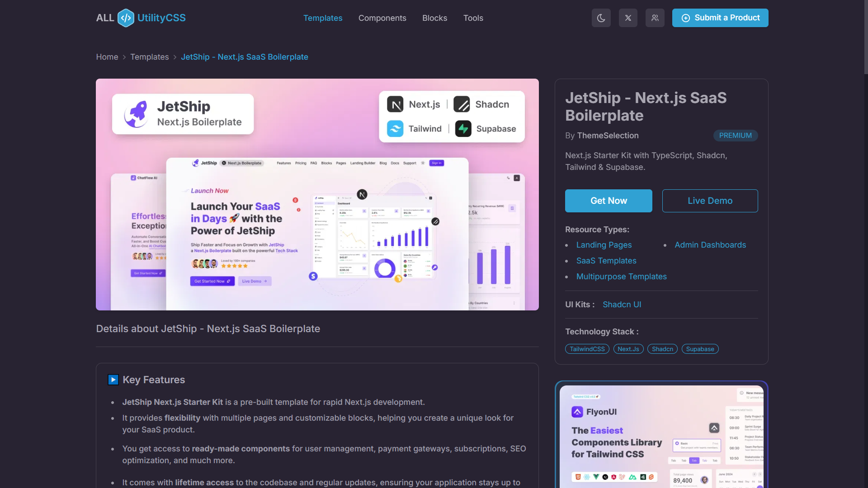Image resolution: width=868 pixels, height=488 pixels.
Task: Click the ALL UtilityCSS site name text
Action: click(x=141, y=18)
